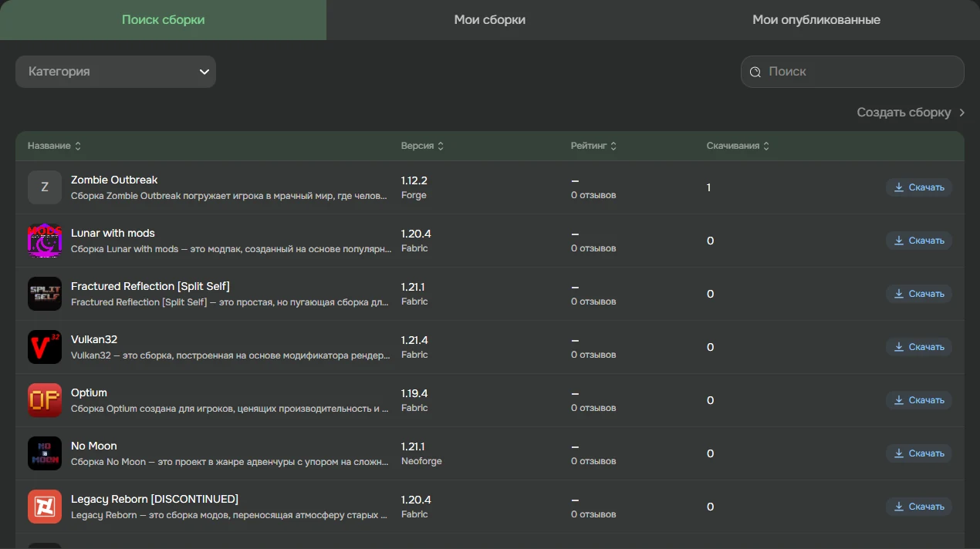Click the magnifier icon in search field
Image resolution: width=980 pixels, height=549 pixels.
click(755, 72)
